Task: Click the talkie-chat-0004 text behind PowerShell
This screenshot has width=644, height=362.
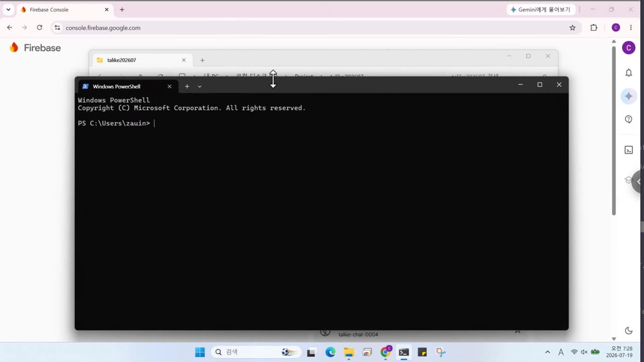Action: 358,334
